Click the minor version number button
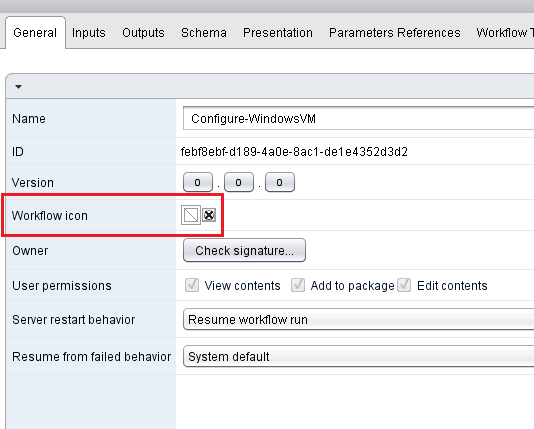Screen dimensions: 534x429 click(239, 182)
